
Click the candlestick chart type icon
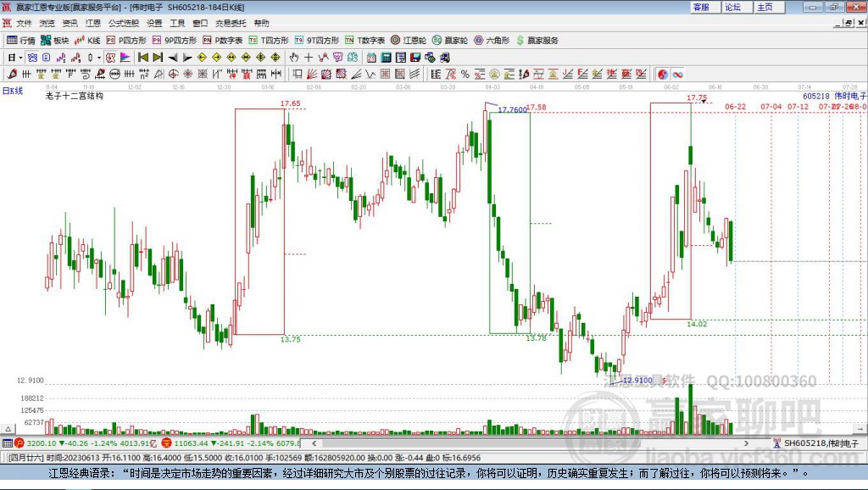(90, 58)
